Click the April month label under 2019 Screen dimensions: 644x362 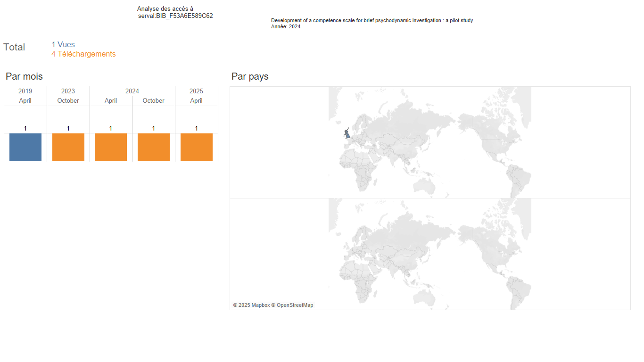(x=25, y=100)
